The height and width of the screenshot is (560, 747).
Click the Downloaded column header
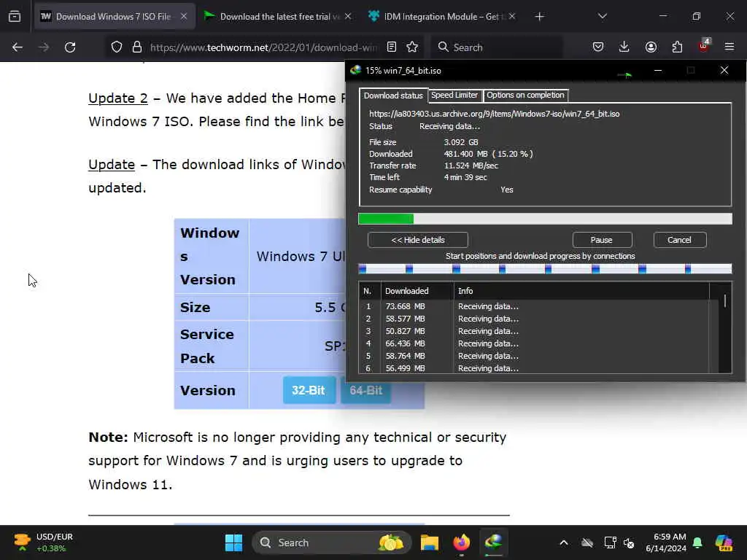pos(417,291)
